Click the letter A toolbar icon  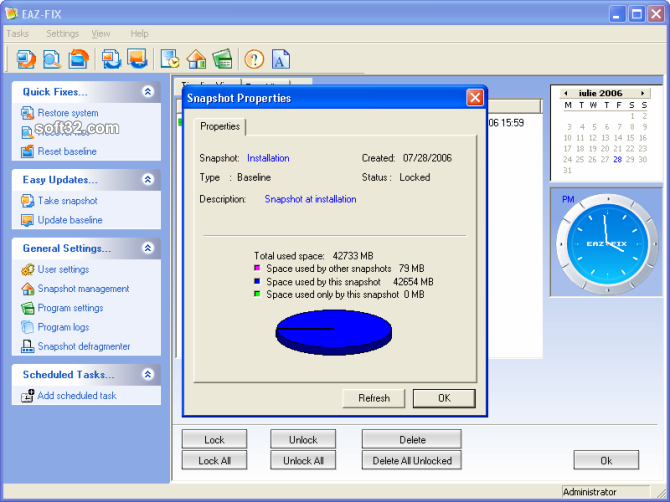(x=280, y=59)
